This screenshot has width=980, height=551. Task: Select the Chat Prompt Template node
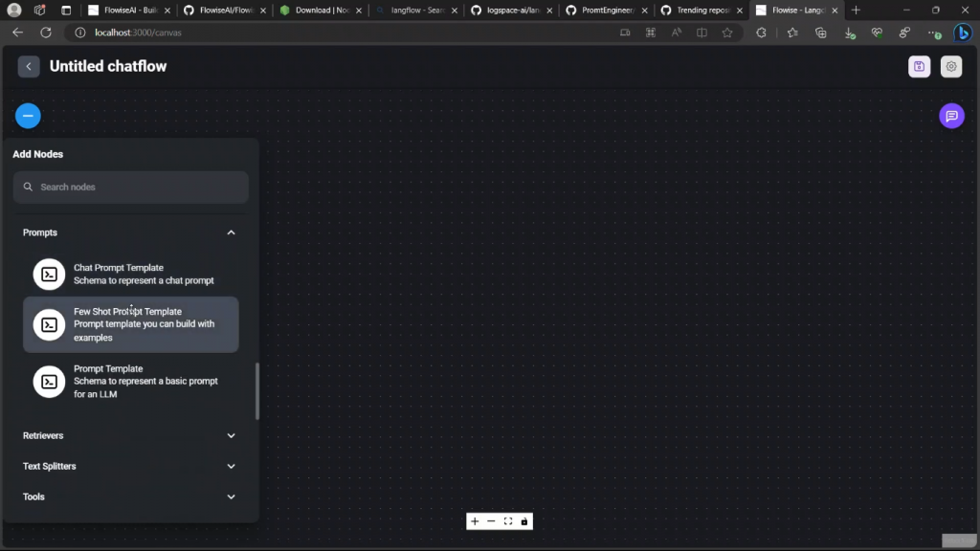(x=130, y=275)
